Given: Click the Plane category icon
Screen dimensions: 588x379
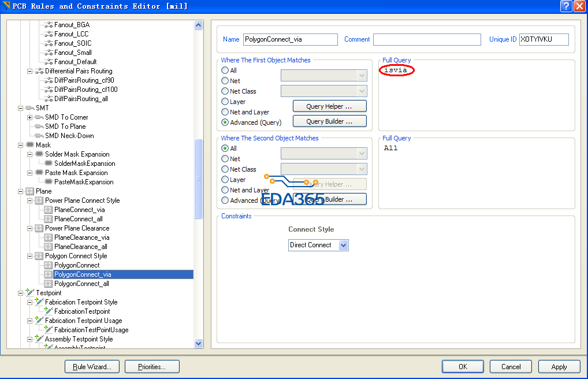Looking at the screenshot, I should pyautogui.click(x=30, y=191).
